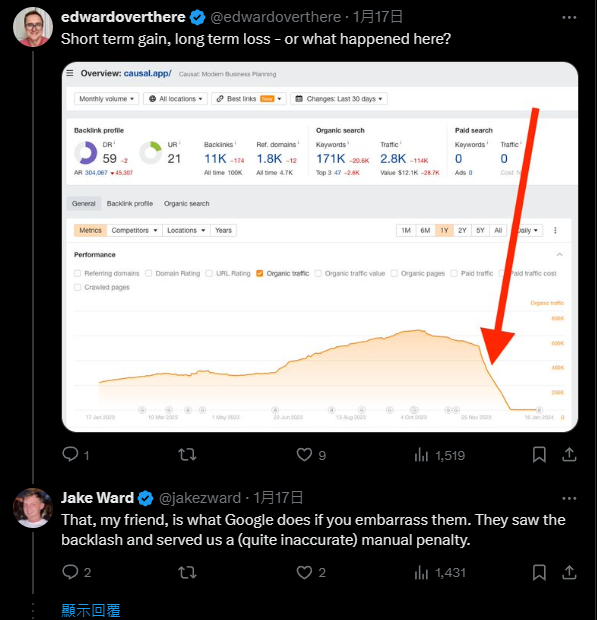Bookmark Jake Ward's reply
Viewport: 597px width, 620px height.
click(x=539, y=572)
